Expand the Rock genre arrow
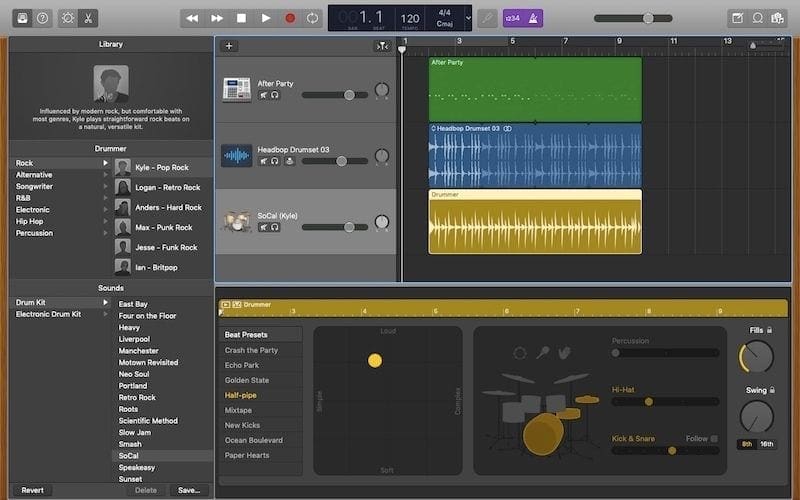The image size is (800, 500). point(106,163)
